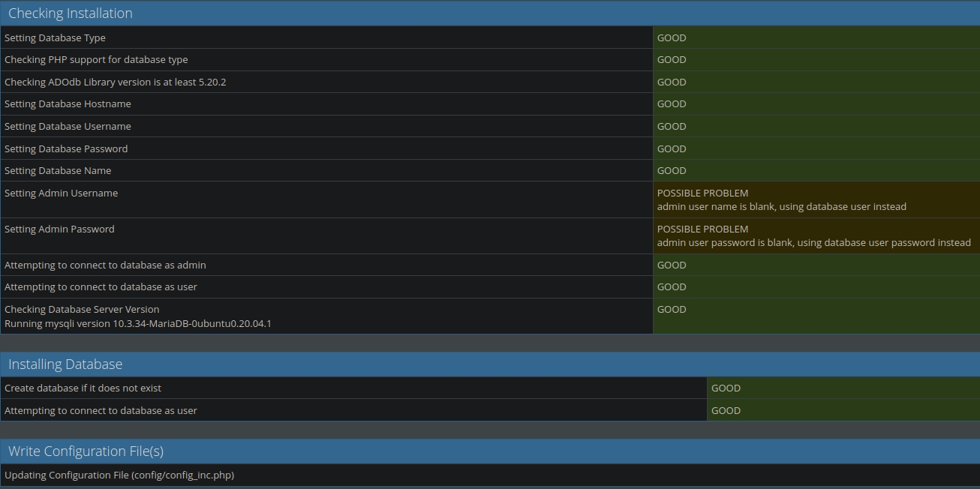Select the Setting Database Type row label
Viewport: 980px width, 489px height.
pos(55,38)
